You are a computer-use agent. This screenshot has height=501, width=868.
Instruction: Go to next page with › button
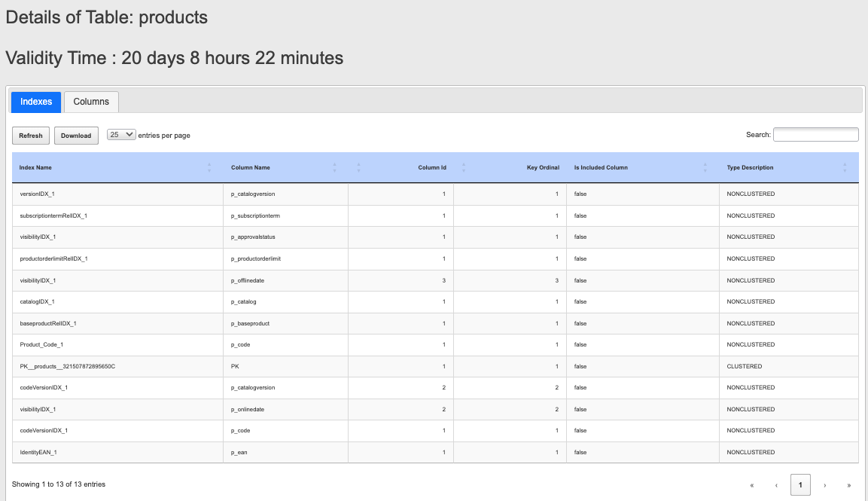click(825, 485)
